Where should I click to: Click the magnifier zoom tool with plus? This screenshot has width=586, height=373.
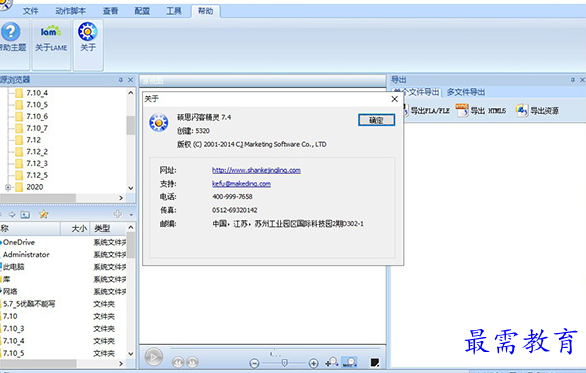pos(332,362)
